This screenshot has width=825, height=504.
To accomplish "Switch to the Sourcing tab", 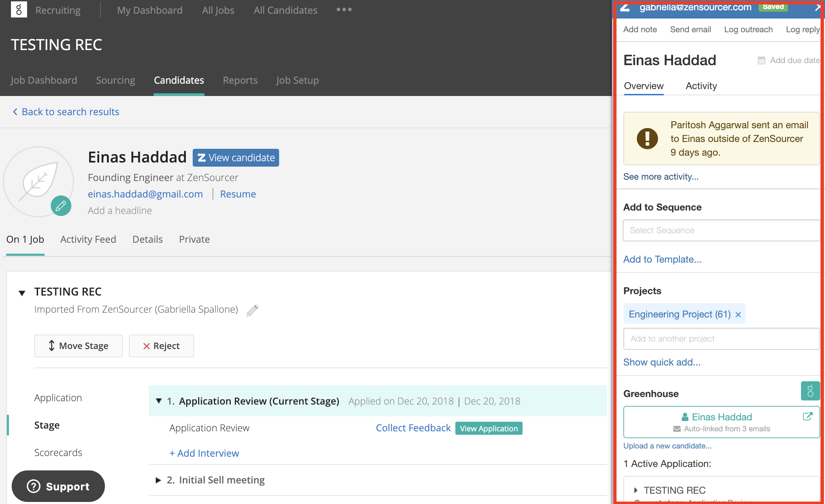I will (x=116, y=80).
